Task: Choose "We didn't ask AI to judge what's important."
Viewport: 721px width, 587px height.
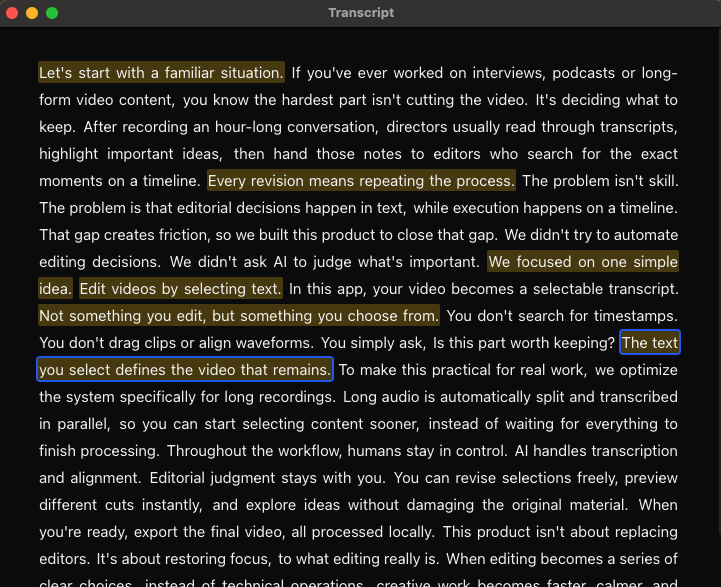Action: coord(325,262)
